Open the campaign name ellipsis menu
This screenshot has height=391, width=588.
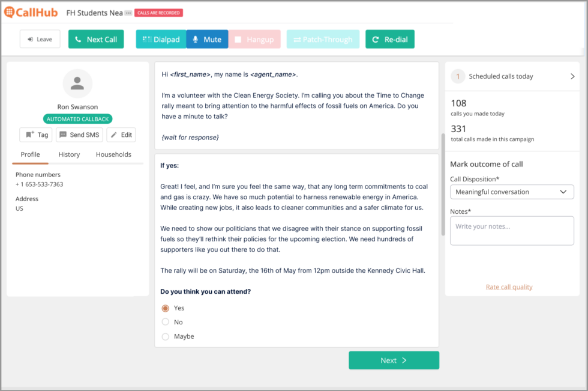[x=128, y=13]
